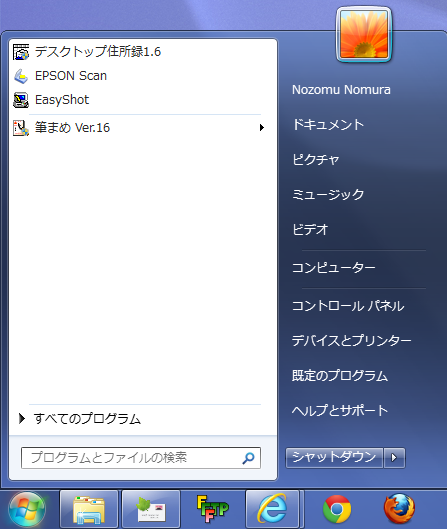Click the Windows Start orb
This screenshot has height=529, width=447.
click(x=27, y=510)
